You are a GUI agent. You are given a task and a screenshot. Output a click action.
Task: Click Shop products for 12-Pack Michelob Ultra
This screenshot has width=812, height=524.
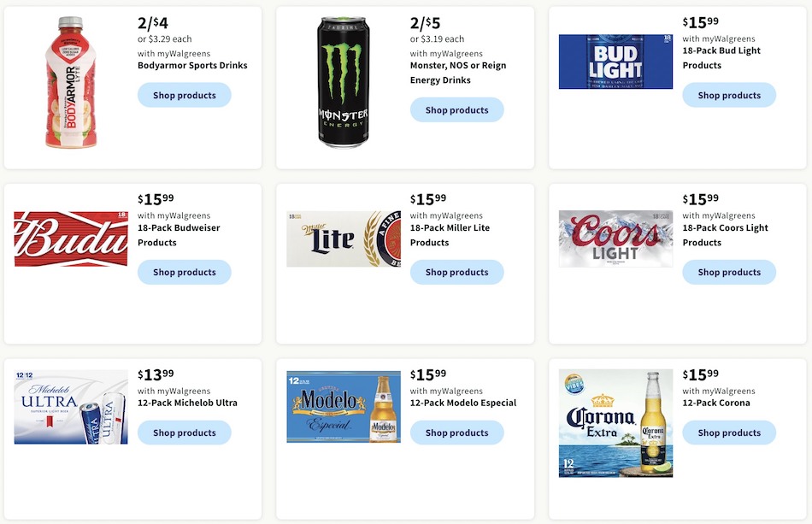point(184,433)
